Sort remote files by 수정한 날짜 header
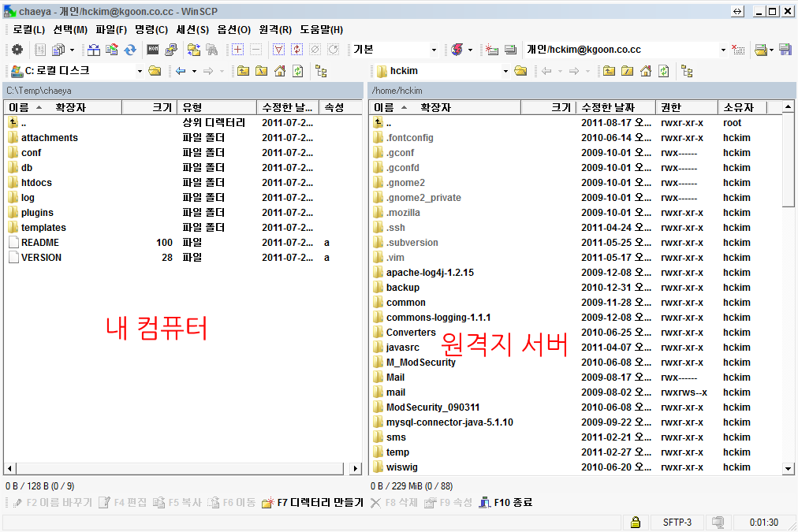 pyautogui.click(x=616, y=107)
